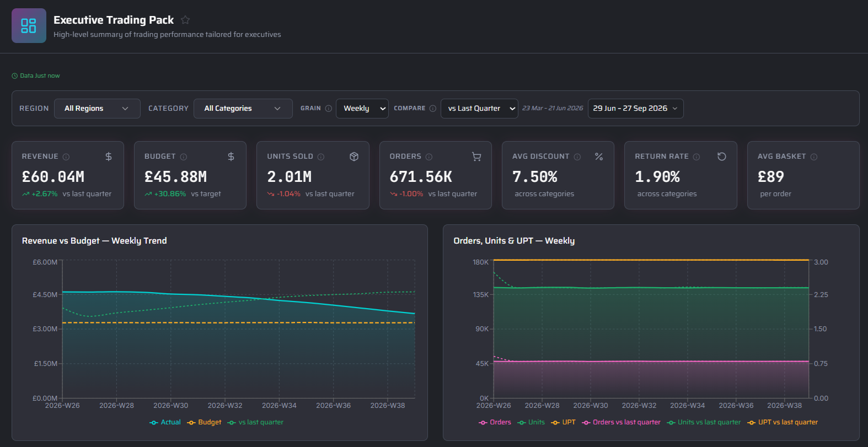Click the circular return arrow icon

(x=721, y=157)
